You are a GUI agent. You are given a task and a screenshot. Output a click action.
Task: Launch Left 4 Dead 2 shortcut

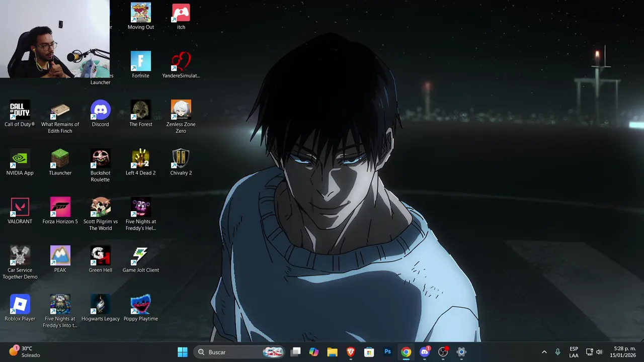pos(141,162)
